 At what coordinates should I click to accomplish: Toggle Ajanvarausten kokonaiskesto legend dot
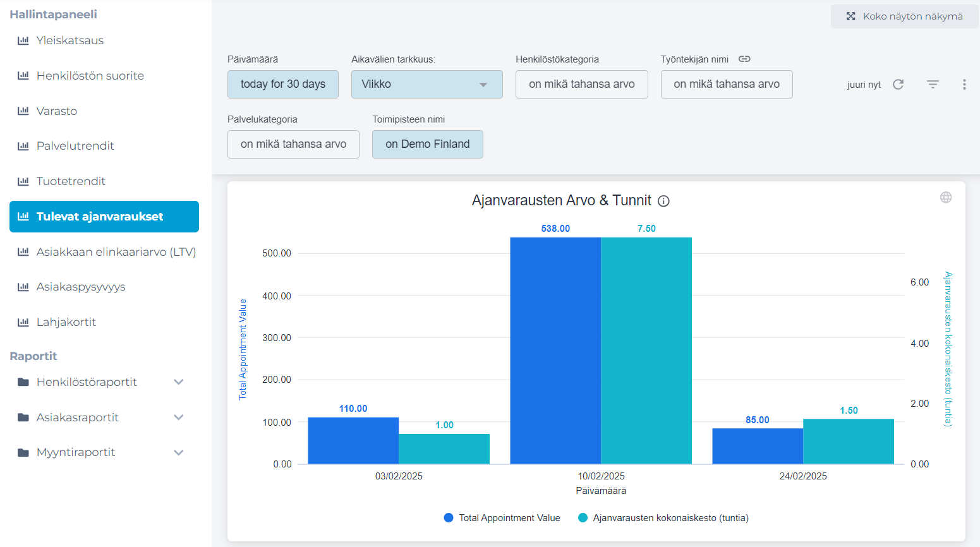pos(583,518)
